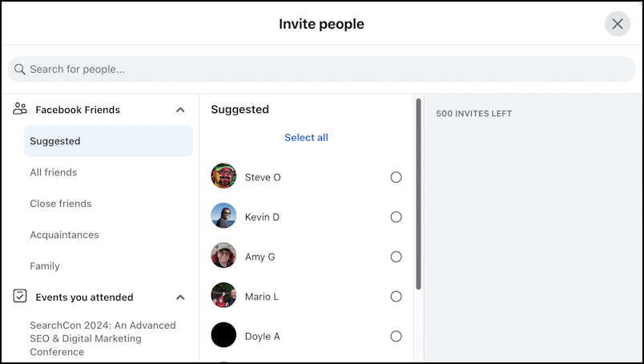Select the radio button for Amy G
This screenshot has height=364, width=644.
[x=396, y=257]
